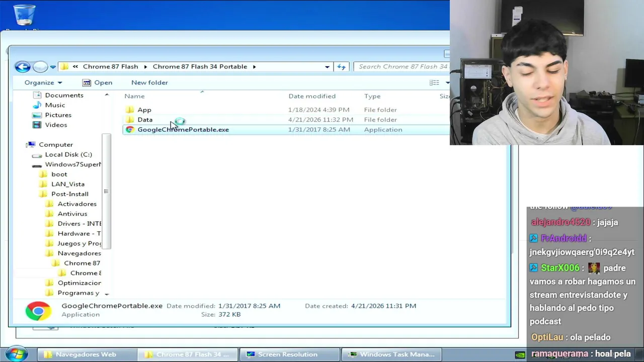Screen dimensions: 644x362
Task: Open the Music library
Action: (x=55, y=105)
